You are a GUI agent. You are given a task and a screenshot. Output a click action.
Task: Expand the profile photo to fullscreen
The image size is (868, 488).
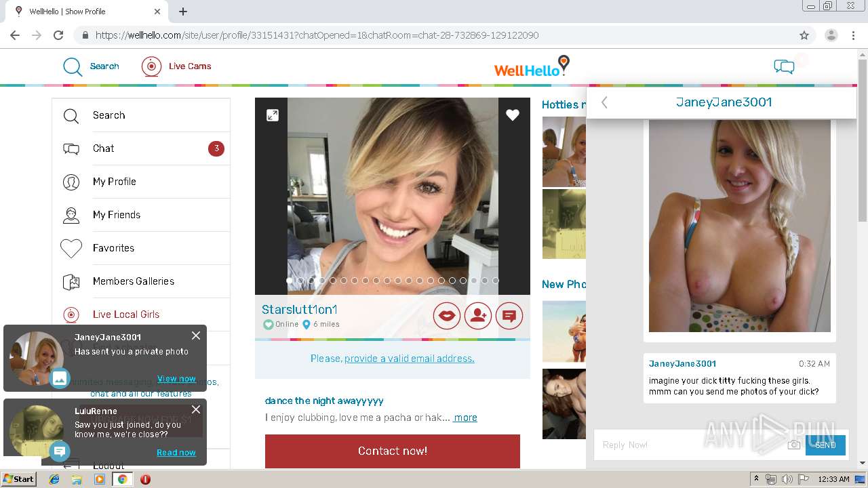(273, 115)
